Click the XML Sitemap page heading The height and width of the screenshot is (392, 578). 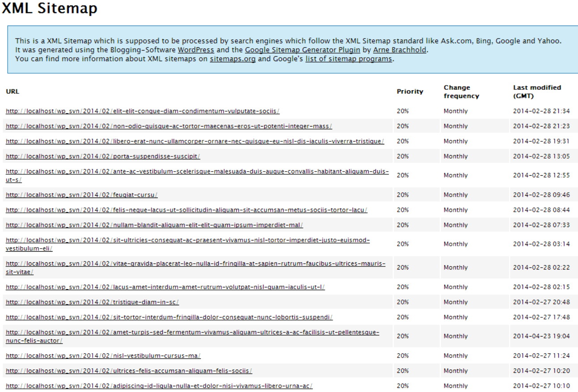[x=49, y=8]
